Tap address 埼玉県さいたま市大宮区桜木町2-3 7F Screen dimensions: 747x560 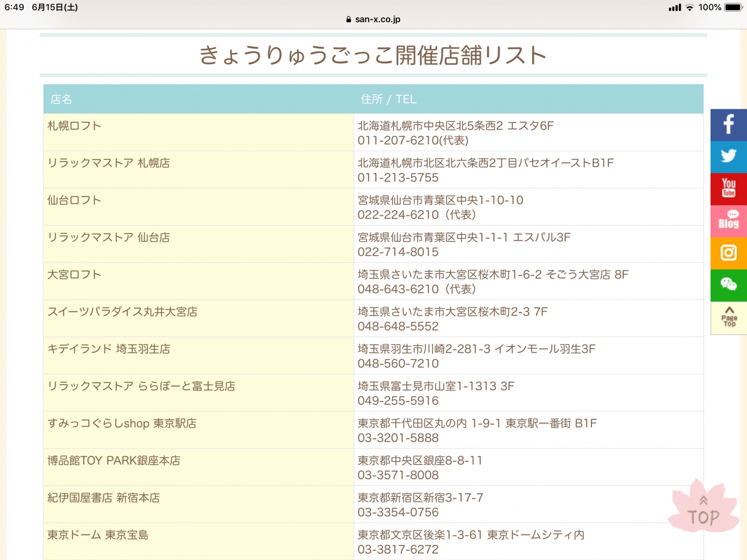(452, 312)
